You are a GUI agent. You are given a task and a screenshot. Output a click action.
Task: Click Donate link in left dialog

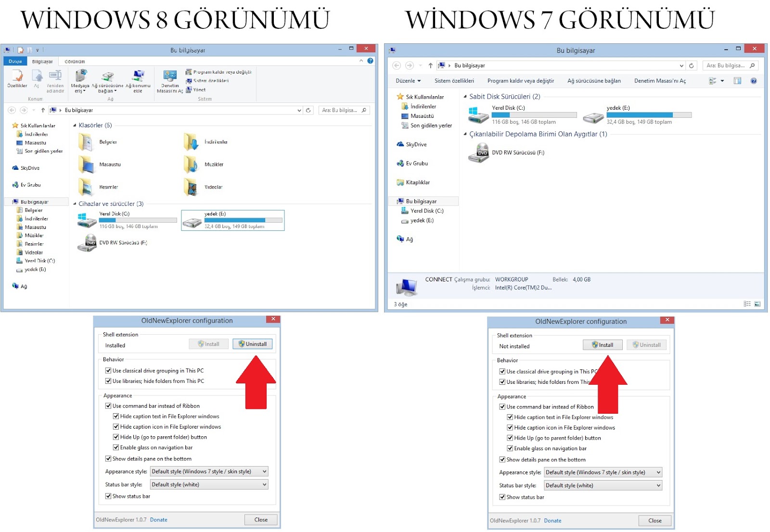159,520
